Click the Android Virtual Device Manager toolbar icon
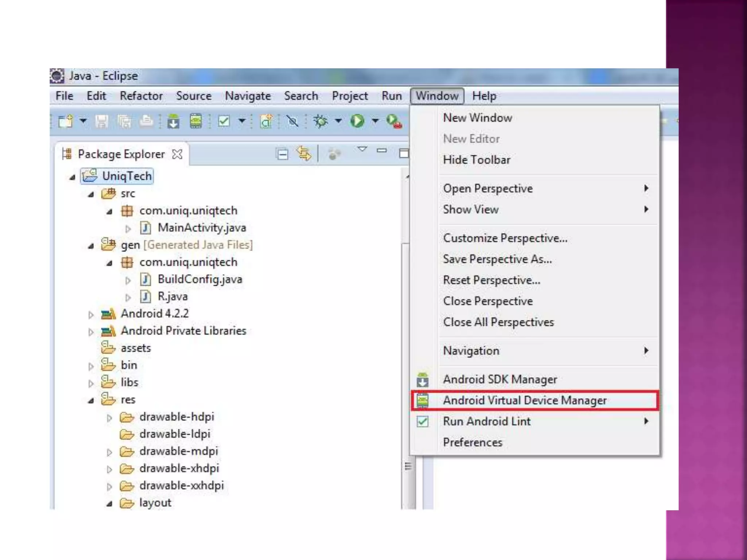The image size is (747, 560). (196, 121)
